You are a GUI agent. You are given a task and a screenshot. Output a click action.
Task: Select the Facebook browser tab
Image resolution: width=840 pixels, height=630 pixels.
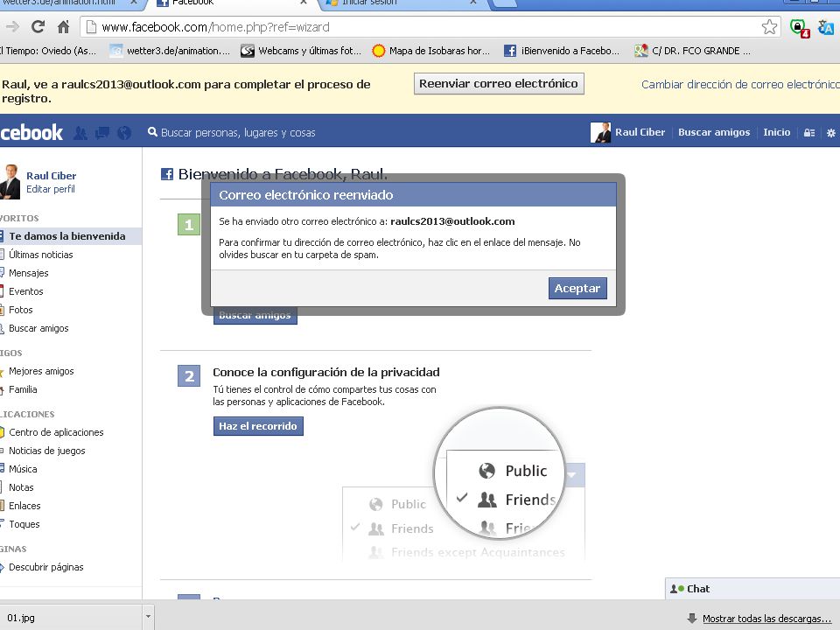[x=230, y=3]
